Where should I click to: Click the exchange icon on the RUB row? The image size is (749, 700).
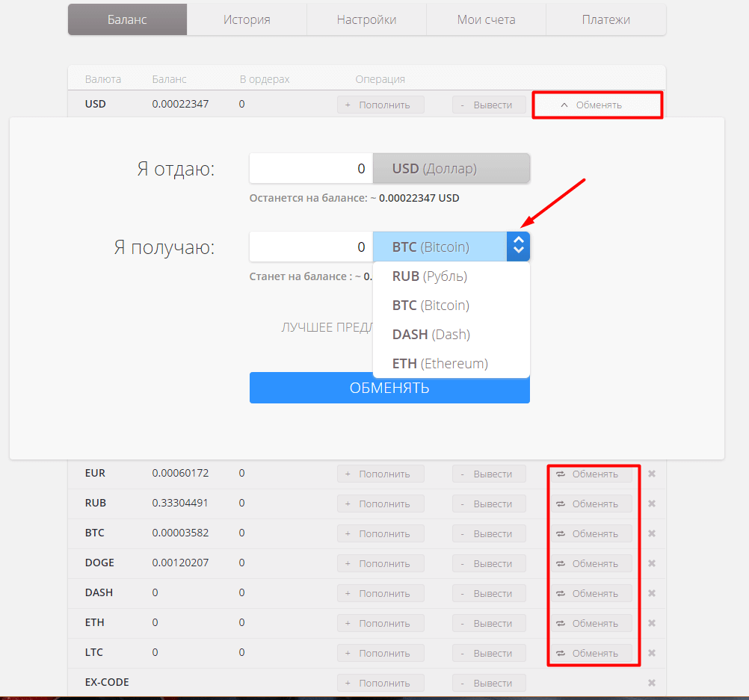559,503
